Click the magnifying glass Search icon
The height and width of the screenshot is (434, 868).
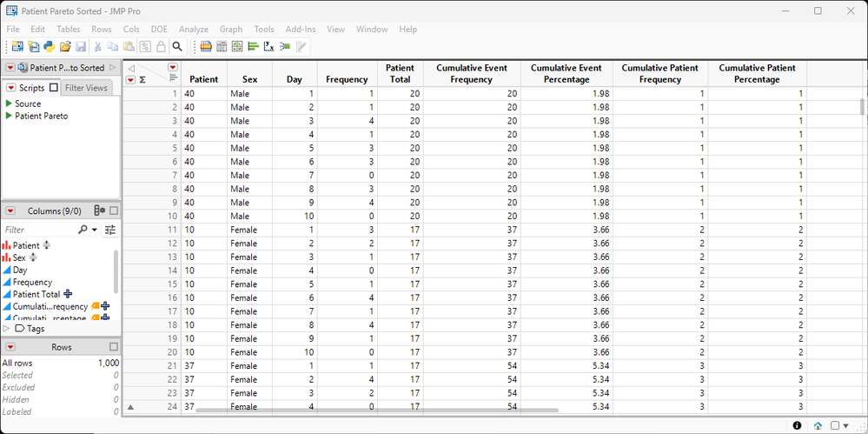[176, 47]
